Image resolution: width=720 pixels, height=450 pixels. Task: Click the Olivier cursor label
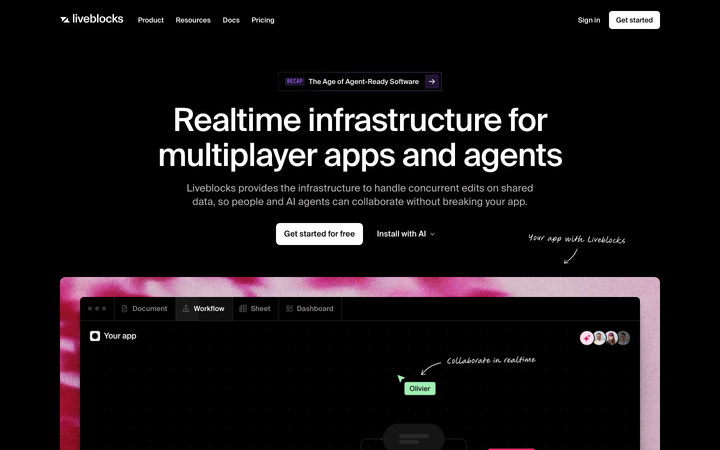(420, 388)
